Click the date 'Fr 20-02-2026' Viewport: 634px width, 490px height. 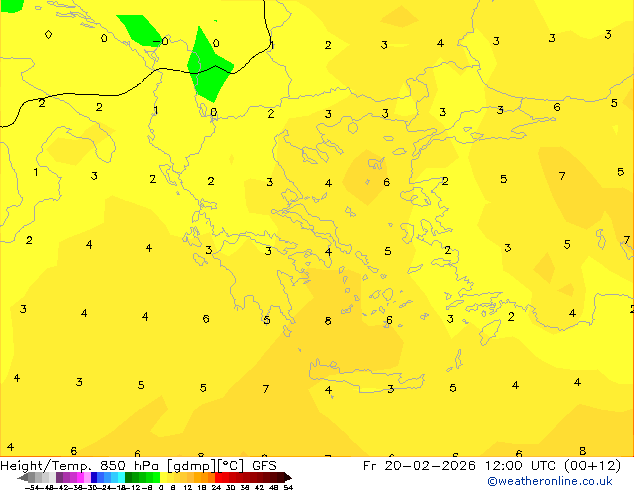[x=419, y=465]
